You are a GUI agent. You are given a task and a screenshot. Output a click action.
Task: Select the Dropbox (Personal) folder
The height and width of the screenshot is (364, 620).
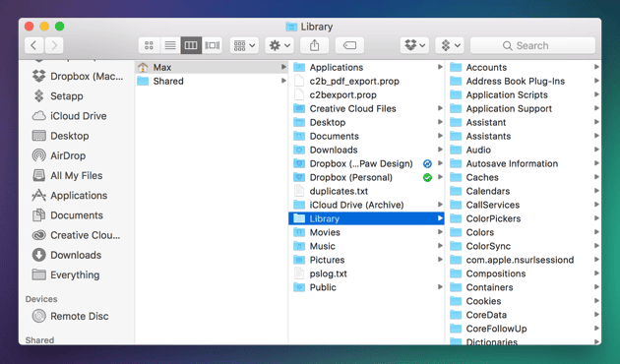pos(366,177)
